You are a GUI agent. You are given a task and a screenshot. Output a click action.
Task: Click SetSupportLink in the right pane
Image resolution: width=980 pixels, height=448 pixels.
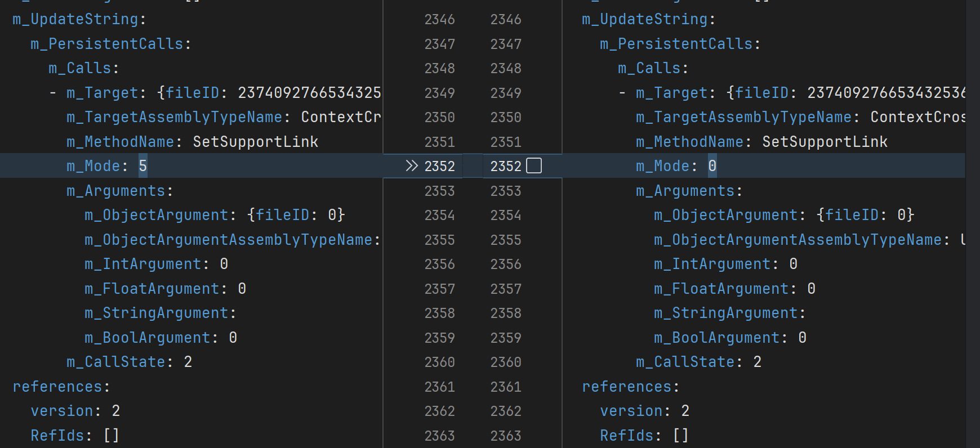(825, 142)
